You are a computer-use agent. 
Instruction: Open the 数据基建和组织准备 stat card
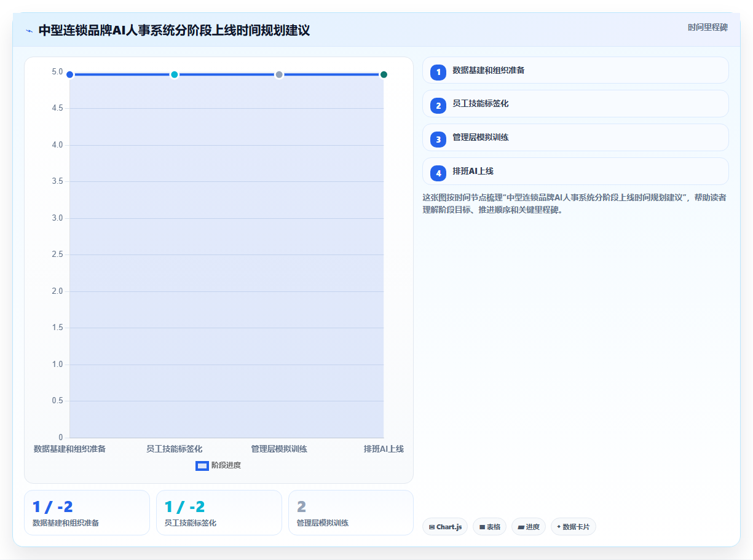pyautogui.click(x=87, y=513)
